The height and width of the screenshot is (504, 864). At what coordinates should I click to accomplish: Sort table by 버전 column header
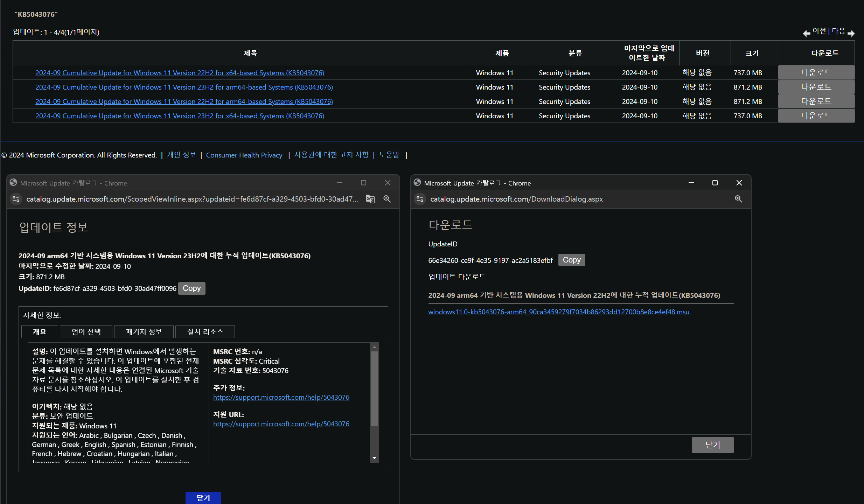click(703, 53)
